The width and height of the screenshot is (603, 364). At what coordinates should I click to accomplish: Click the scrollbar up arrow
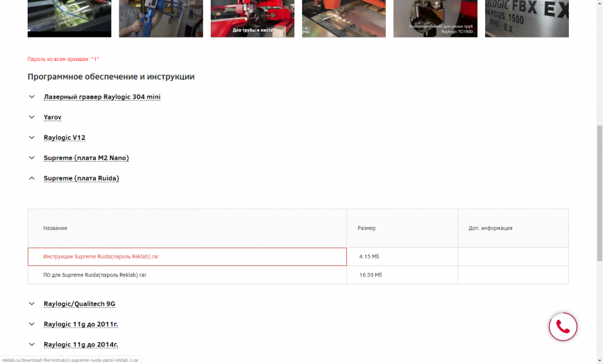click(x=599, y=4)
